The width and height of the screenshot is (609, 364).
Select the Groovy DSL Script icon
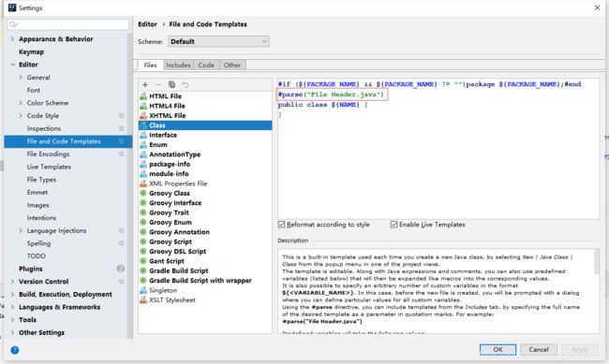[x=143, y=252]
